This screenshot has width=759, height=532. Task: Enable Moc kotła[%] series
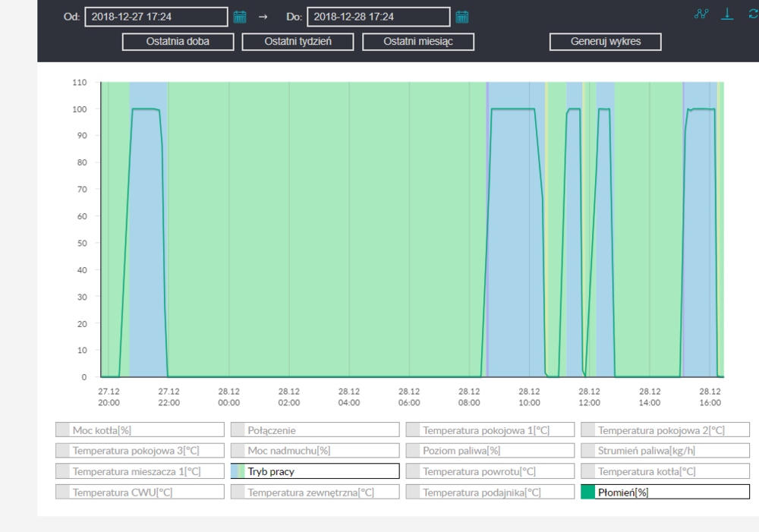140,430
